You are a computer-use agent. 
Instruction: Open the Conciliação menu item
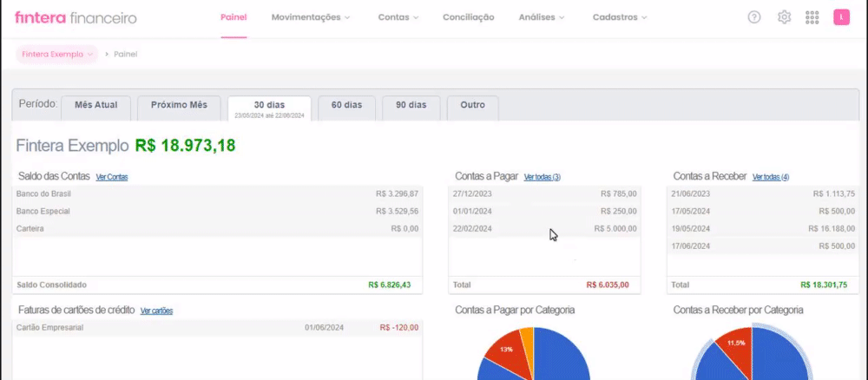pos(469,17)
